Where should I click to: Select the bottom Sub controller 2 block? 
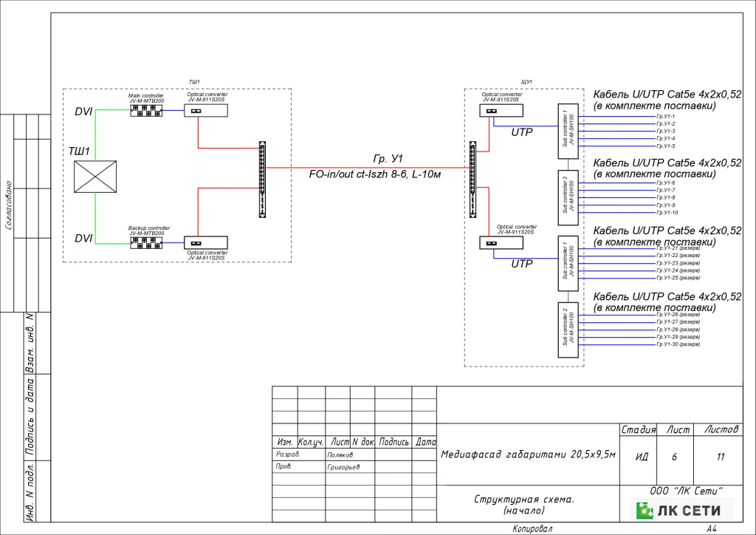pos(568,330)
